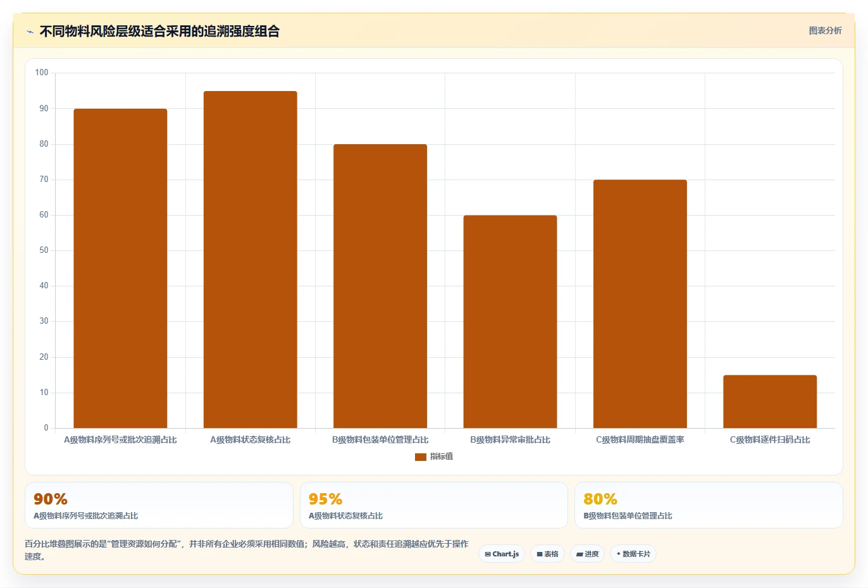Viewport: 868px width, 588px height.
Task: Select the 进度 tag
Action: click(587, 554)
